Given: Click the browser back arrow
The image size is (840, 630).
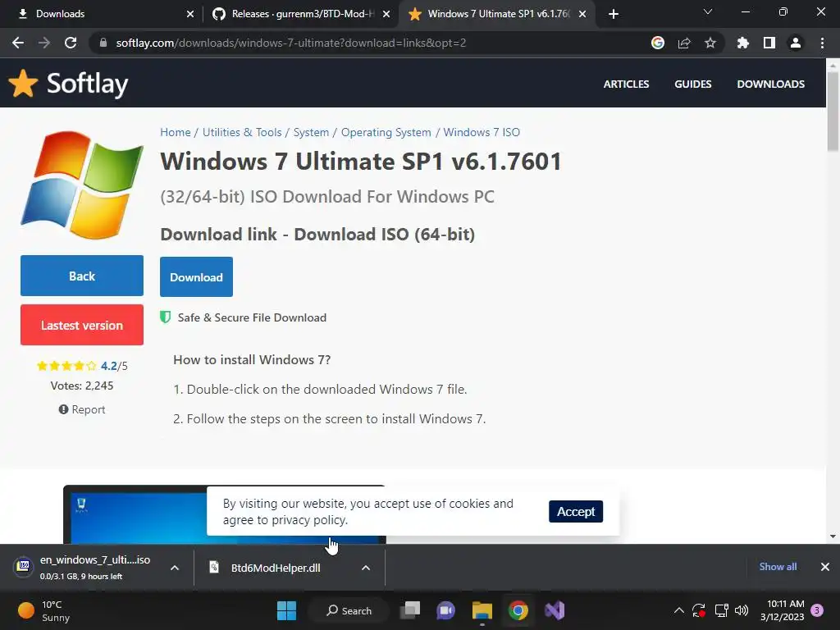Looking at the screenshot, I should pyautogui.click(x=18, y=43).
